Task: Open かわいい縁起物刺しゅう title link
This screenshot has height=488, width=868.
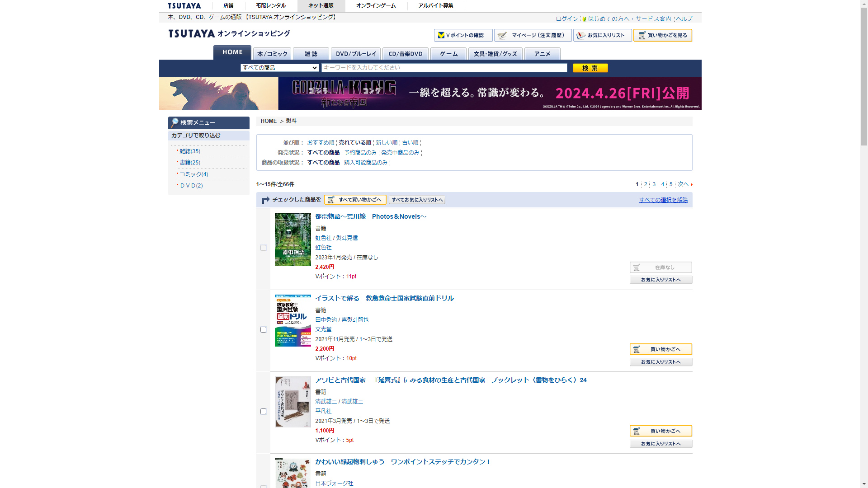Action: point(402,462)
